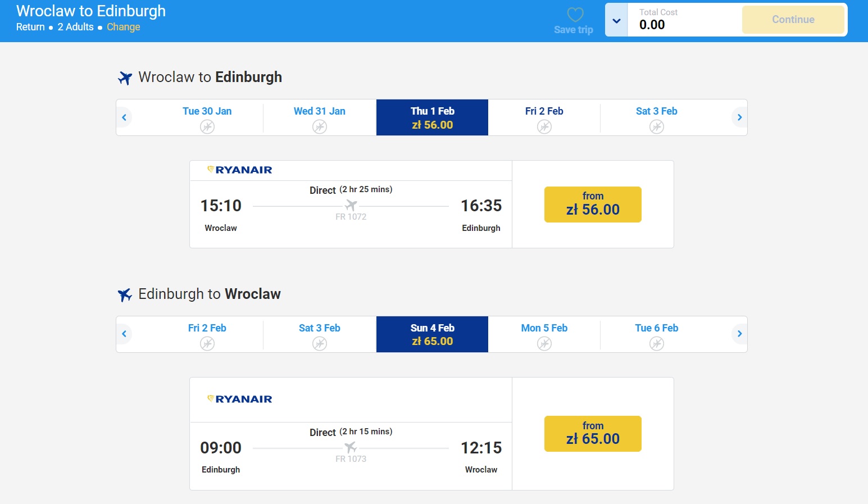Viewport: 868px width, 504px height.
Task: Click the heart Save trip icon
Action: coord(575,15)
